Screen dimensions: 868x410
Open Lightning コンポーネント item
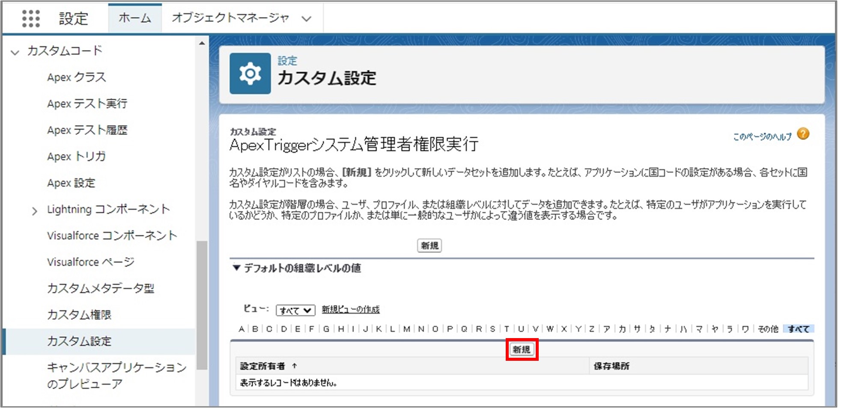coord(108,209)
